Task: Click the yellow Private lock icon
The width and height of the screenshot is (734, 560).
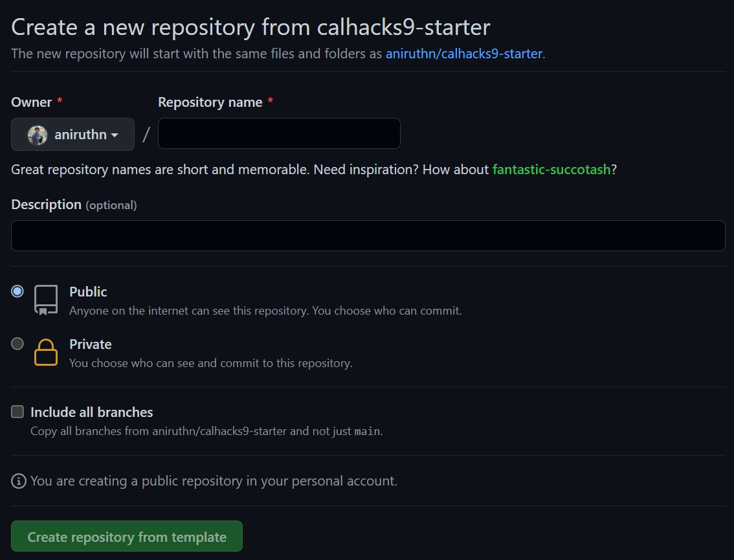Action: (45, 352)
